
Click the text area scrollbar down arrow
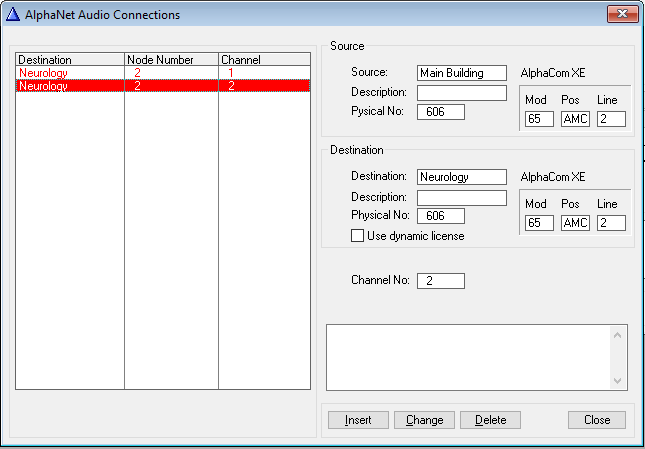(617, 381)
